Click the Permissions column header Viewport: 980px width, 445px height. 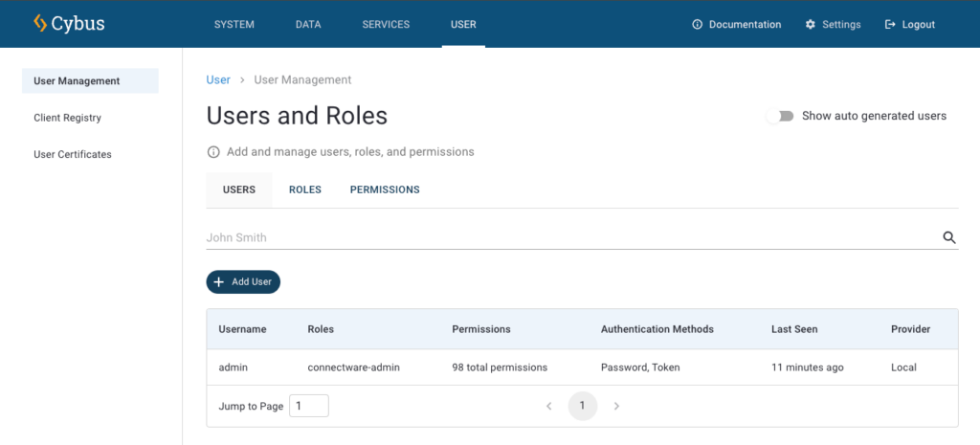pos(481,329)
